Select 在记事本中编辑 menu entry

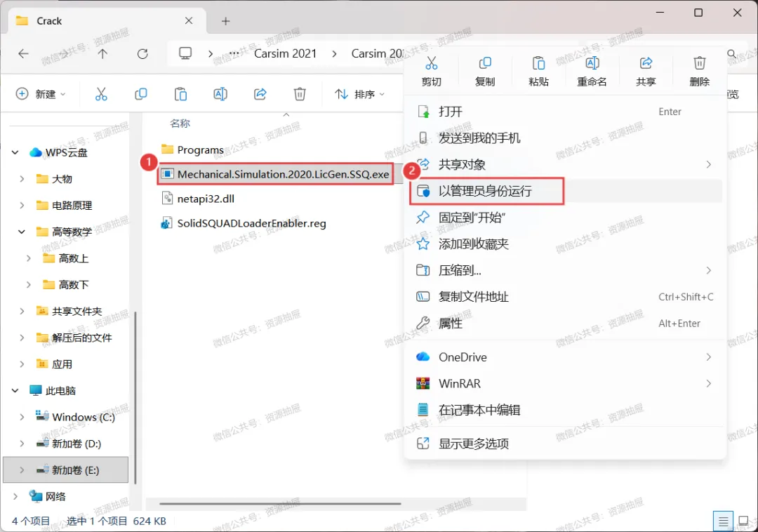565,411
